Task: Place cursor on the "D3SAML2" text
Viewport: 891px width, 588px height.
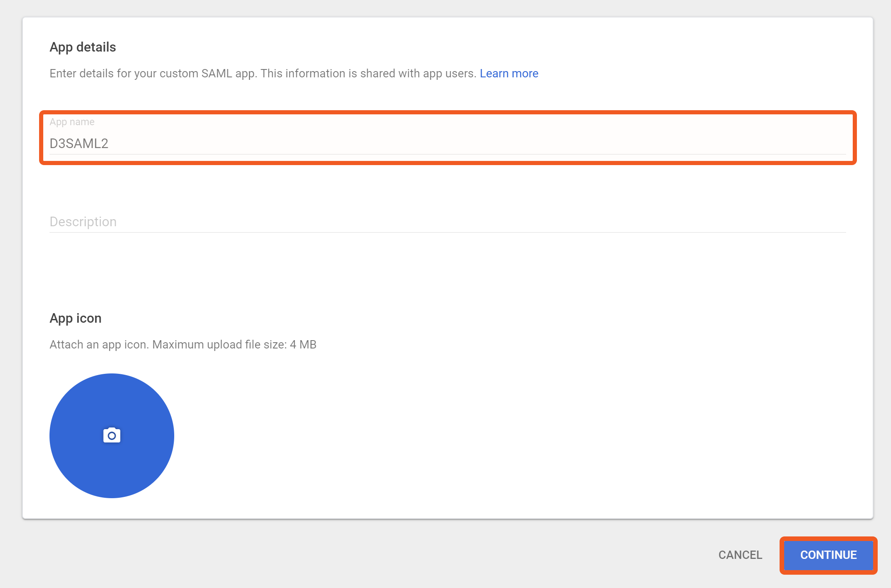Action: coord(79,143)
